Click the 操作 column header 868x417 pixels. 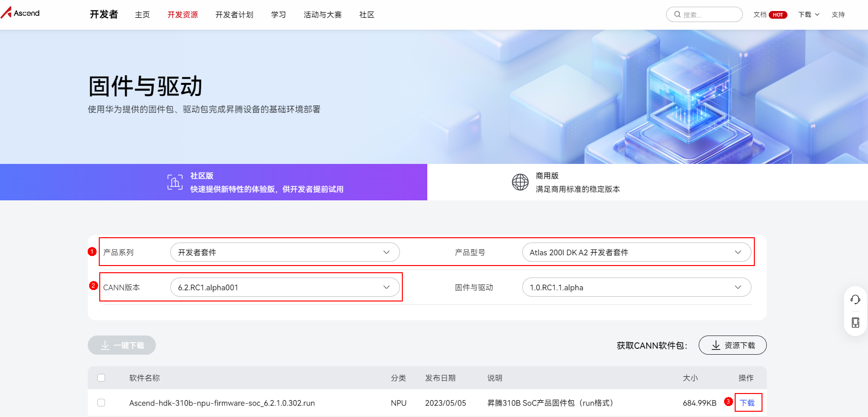tap(746, 378)
